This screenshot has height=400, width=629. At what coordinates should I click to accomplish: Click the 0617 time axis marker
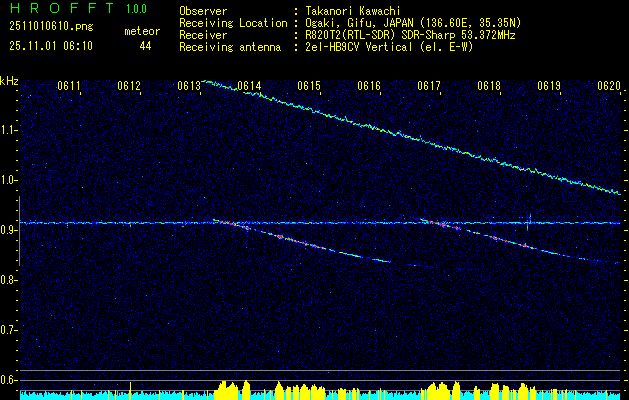click(429, 86)
